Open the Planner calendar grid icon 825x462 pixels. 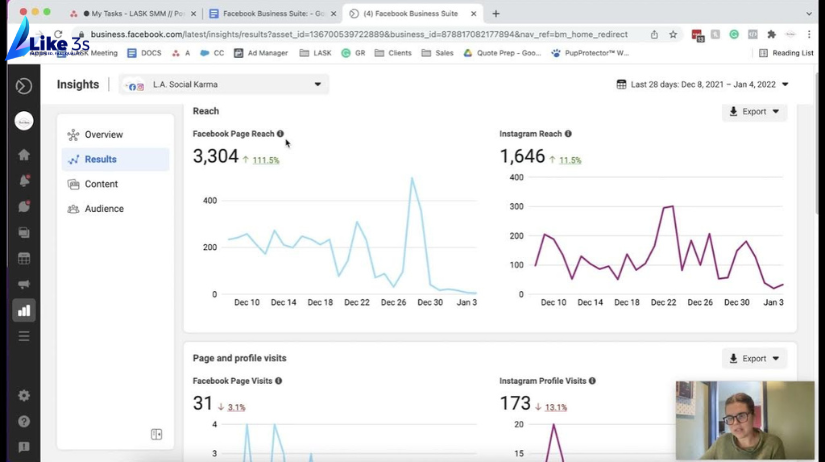pos(24,258)
